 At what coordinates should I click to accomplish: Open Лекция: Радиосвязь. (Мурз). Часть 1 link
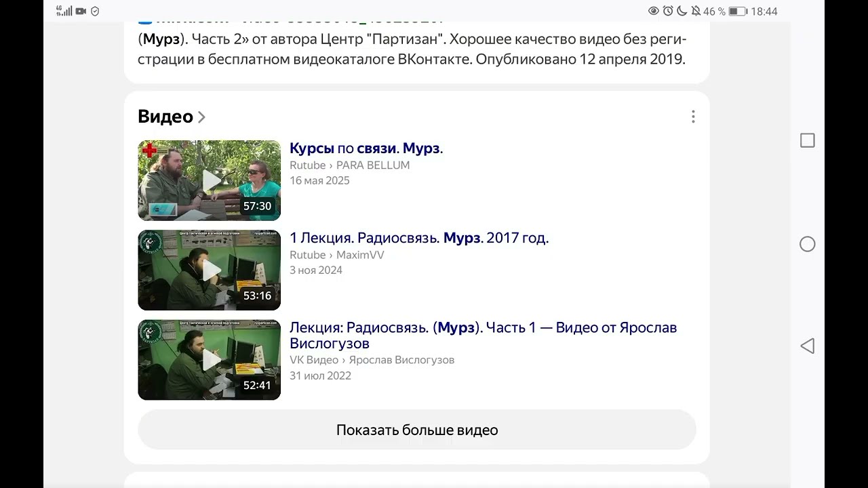(483, 335)
